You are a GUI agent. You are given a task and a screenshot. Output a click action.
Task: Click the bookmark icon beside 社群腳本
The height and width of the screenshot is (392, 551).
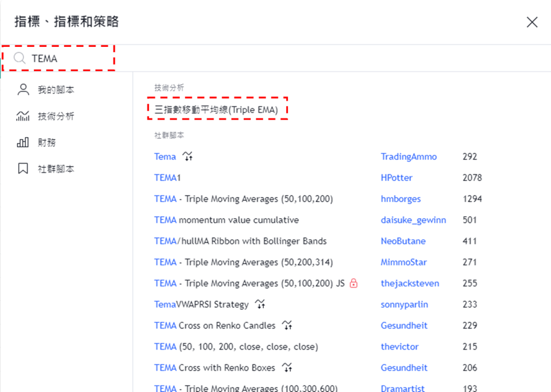(23, 169)
